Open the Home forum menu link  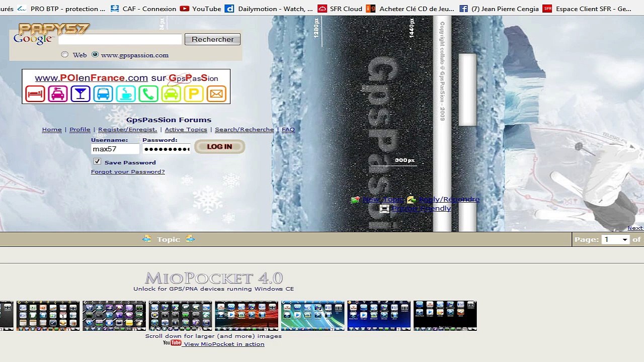coord(52,129)
